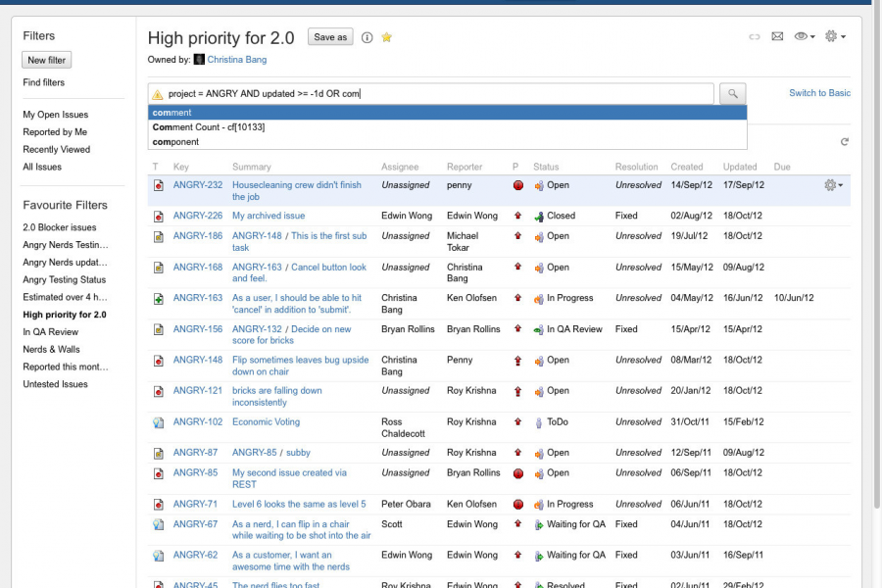Open 'bricks are falling down inconsistently' link
Image resolution: width=882 pixels, height=588 pixels.
276,397
